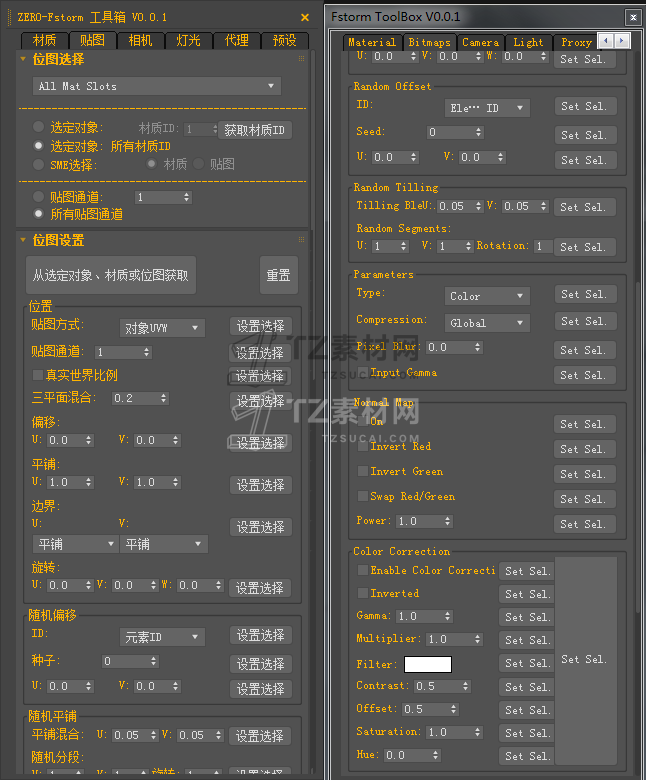Click 设置选择 next to 贴图方式
Viewport: 646px width, 780px height.
click(261, 326)
